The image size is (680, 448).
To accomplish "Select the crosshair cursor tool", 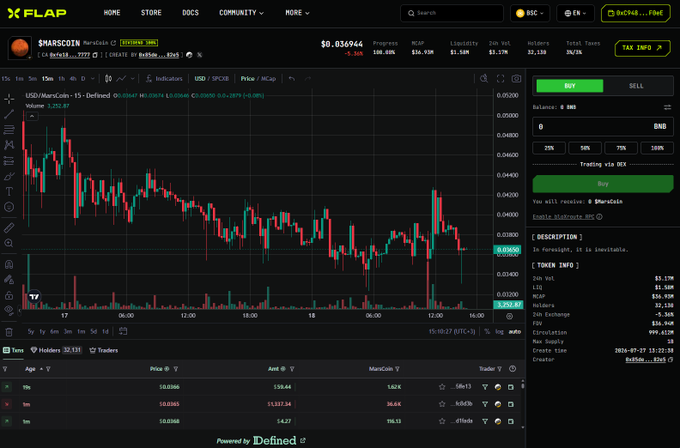I will [9, 99].
